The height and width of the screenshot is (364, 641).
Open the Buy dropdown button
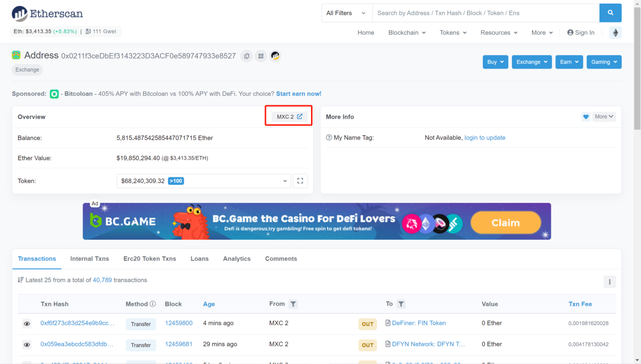click(x=496, y=62)
